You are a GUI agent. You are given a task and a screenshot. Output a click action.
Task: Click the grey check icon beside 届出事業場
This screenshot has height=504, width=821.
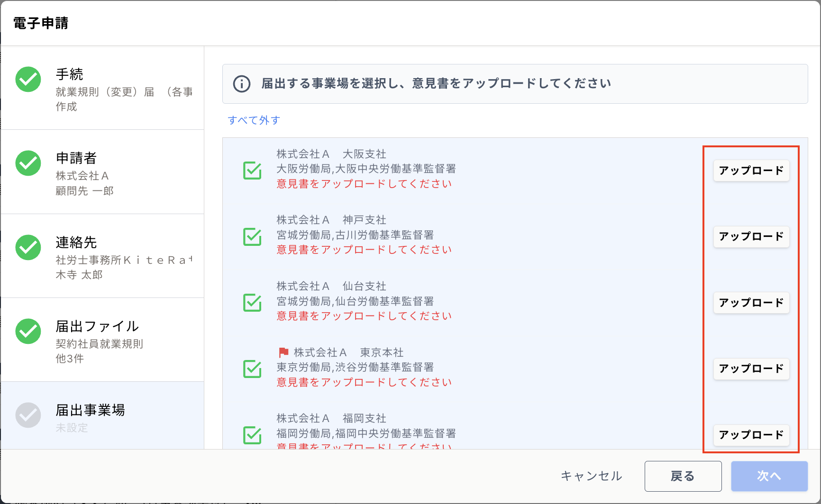coord(28,415)
